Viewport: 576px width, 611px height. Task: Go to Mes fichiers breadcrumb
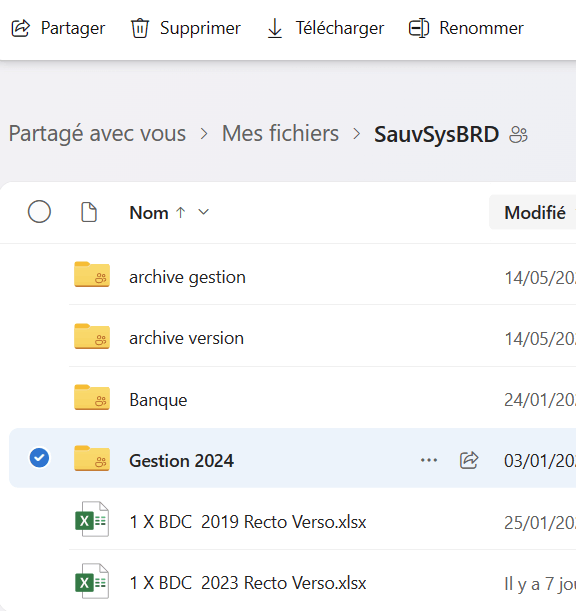[x=280, y=134]
